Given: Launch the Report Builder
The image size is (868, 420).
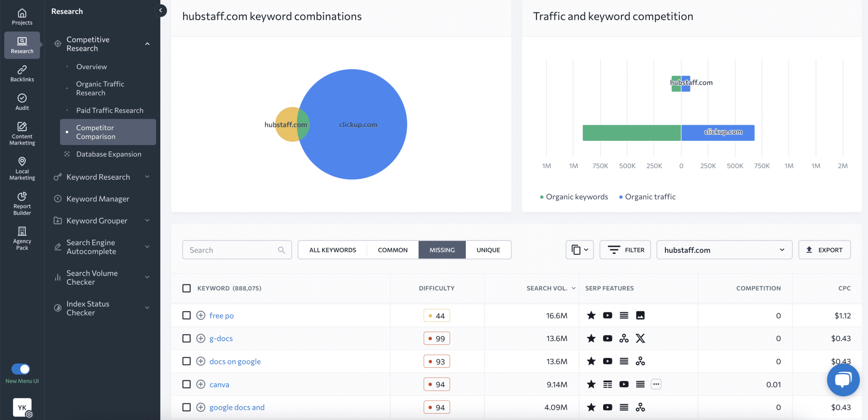Looking at the screenshot, I should click(x=22, y=203).
